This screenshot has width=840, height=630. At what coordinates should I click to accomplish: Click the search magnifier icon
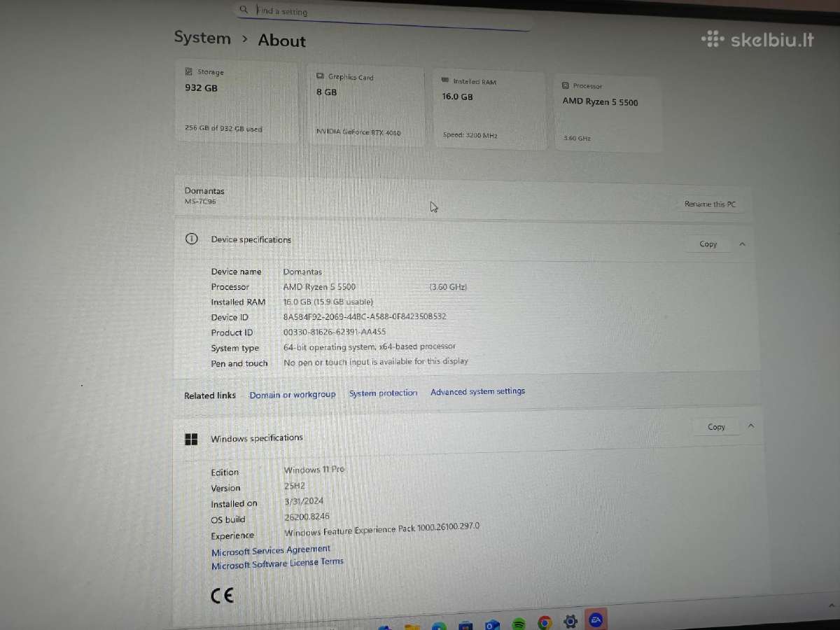tap(244, 10)
